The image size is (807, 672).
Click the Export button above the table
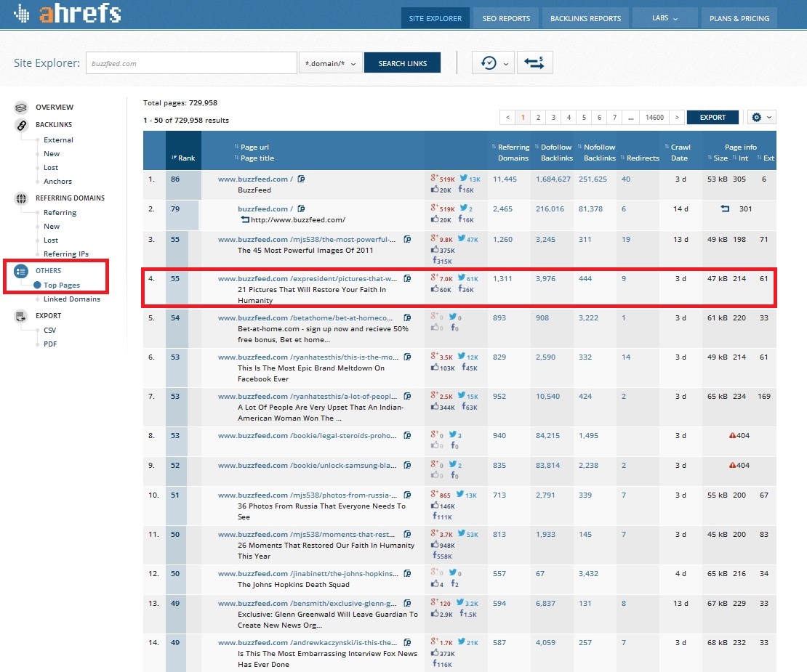pos(712,117)
